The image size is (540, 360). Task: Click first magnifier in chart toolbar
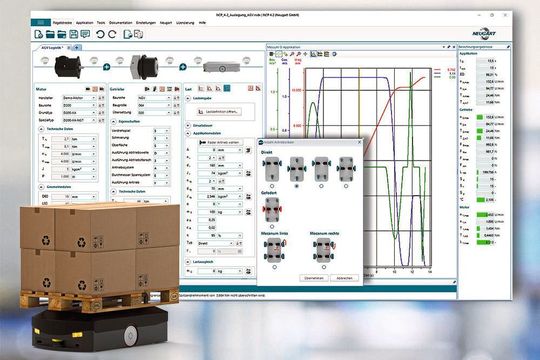(x=292, y=54)
